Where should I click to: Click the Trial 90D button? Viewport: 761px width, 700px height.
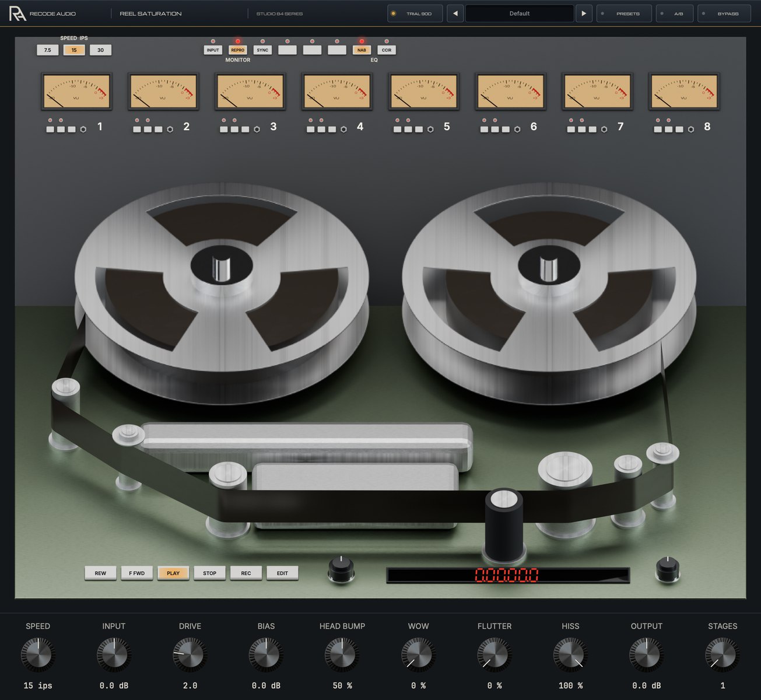(415, 13)
